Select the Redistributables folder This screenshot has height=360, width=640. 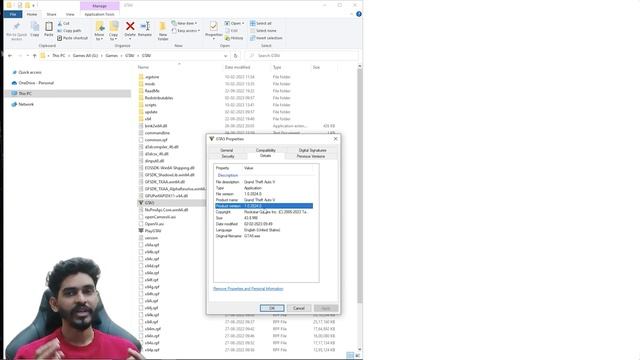[156, 98]
